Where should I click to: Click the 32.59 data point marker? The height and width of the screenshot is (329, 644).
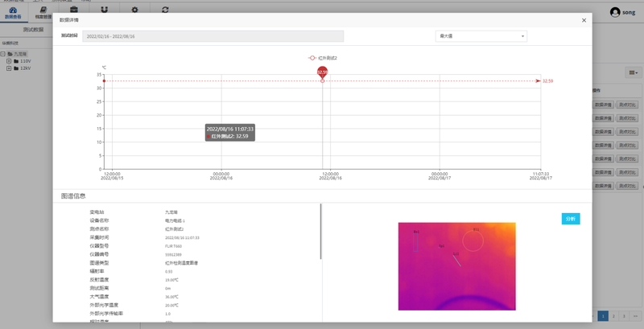(x=323, y=80)
